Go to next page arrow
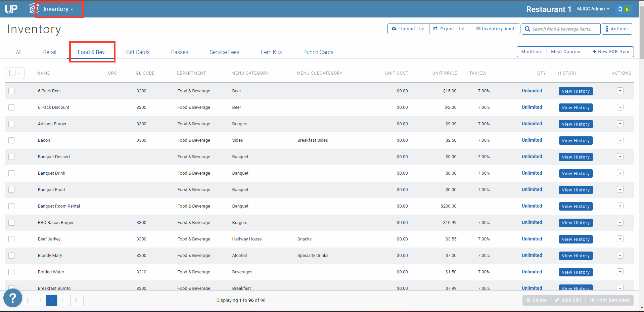Image resolution: width=644 pixels, height=312 pixels. pyautogui.click(x=63, y=300)
